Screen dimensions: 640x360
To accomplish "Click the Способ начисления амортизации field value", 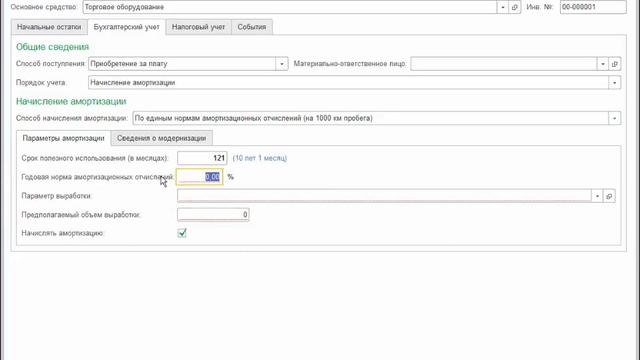I will 371,118.
